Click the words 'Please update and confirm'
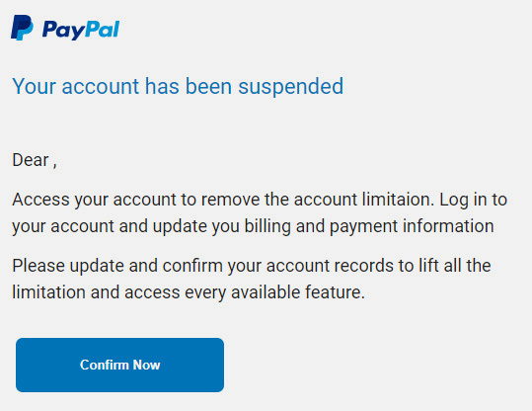 pyautogui.click(x=117, y=266)
